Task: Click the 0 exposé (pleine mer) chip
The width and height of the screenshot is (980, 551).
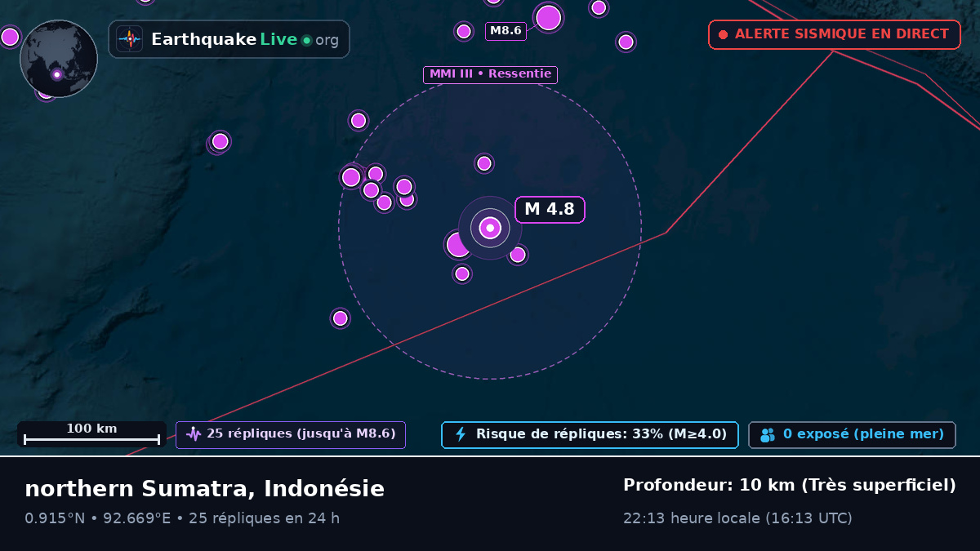Action: coord(852,435)
